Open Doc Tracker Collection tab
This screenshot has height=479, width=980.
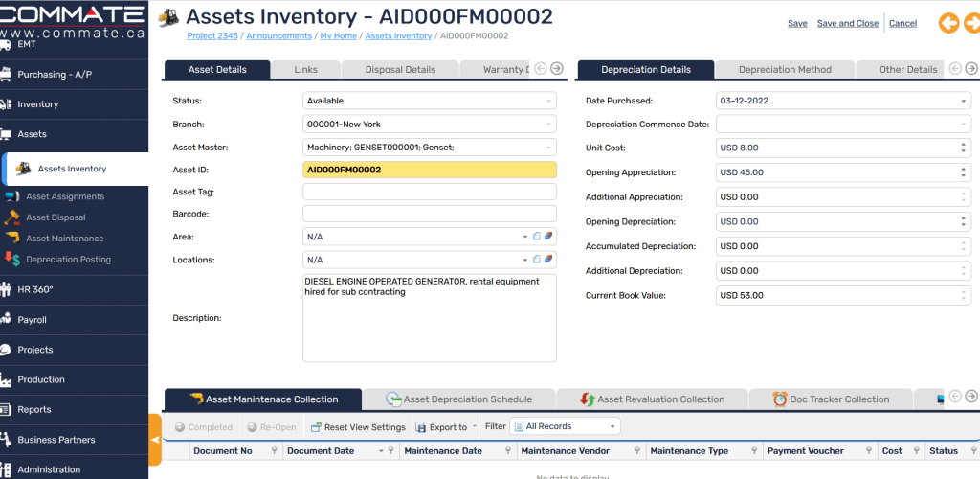[x=831, y=399]
